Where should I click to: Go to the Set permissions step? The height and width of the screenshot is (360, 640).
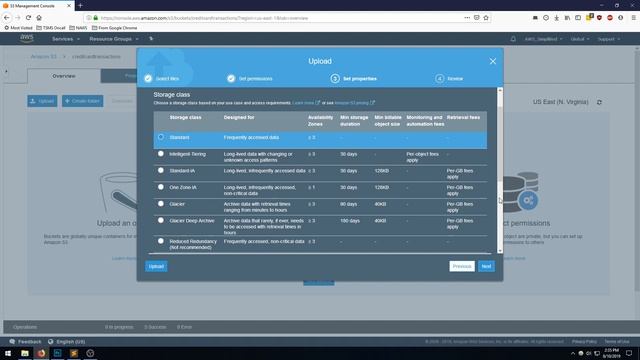point(250,78)
